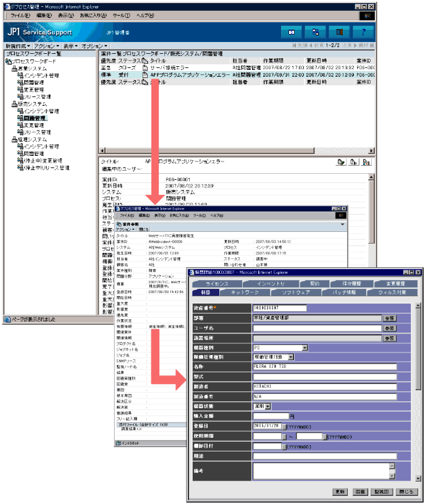Switch to 契約 tab
The image size is (425, 504).
point(314,283)
